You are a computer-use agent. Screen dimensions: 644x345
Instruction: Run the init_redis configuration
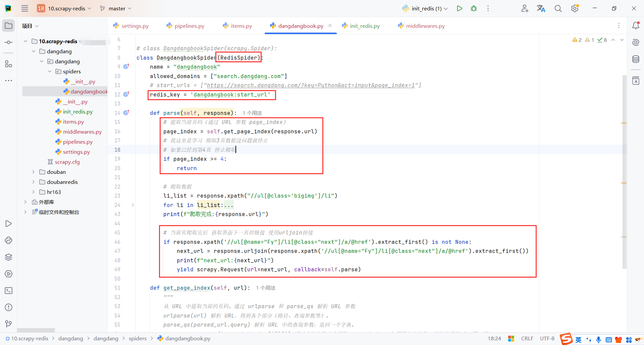[460, 8]
